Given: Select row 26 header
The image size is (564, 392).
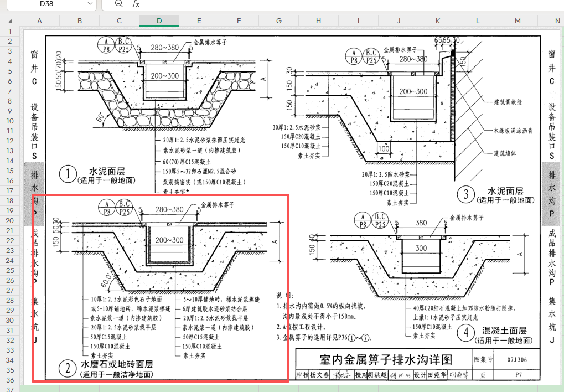Looking at the screenshot, I should (x=10, y=280).
